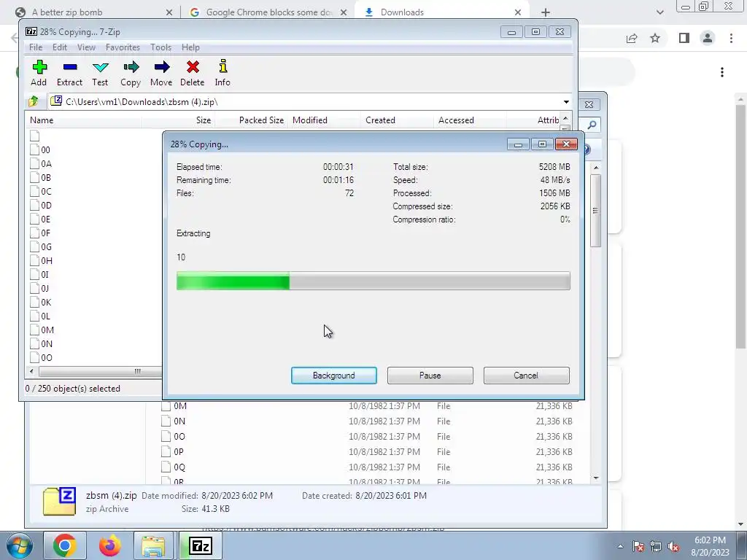Toggle the Chrome side panel icon
The height and width of the screenshot is (560, 747).
(684, 39)
